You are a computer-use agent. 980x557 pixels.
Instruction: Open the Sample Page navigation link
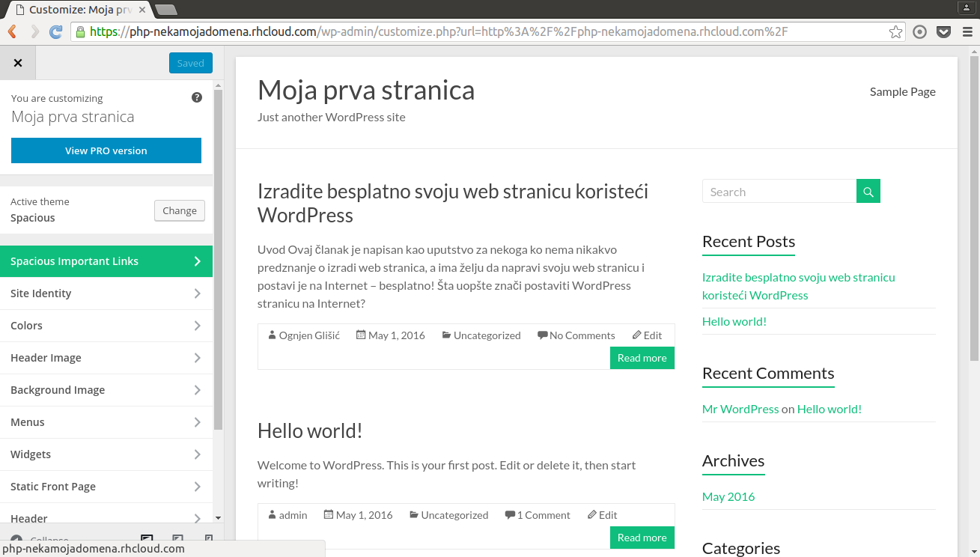pyautogui.click(x=902, y=91)
